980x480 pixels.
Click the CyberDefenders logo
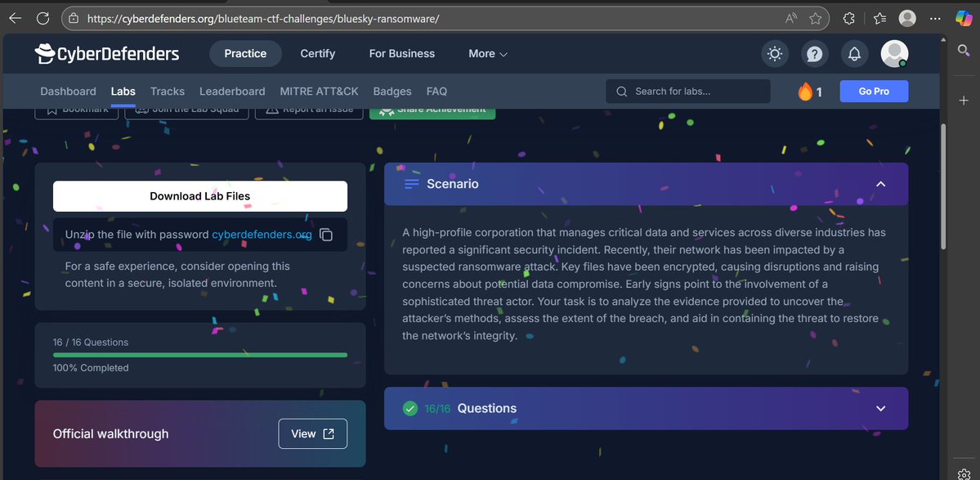pos(107,54)
